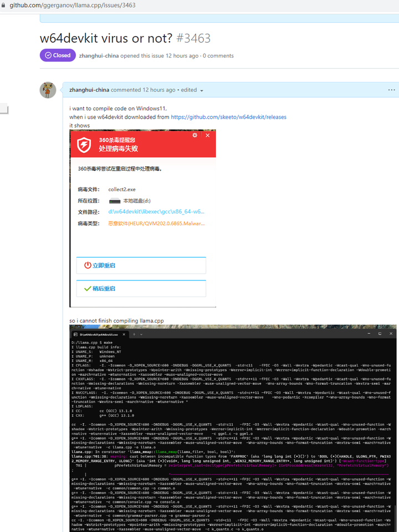The height and width of the screenshot is (532, 399).
Task: Click the 稍后重启 restart later button
Action: pyautogui.click(x=141, y=288)
